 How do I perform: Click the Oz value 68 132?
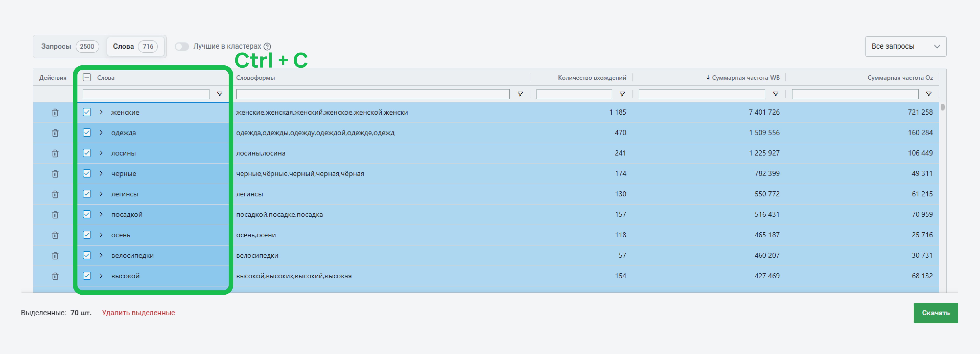tap(922, 276)
